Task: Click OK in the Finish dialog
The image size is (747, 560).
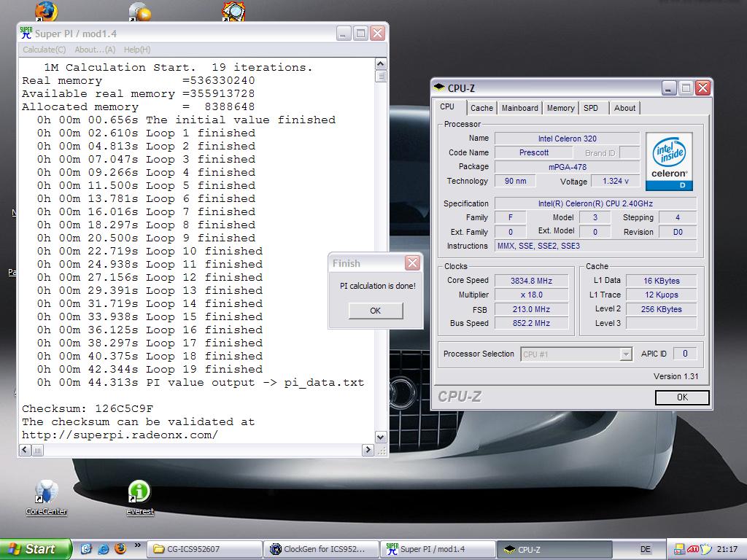Action: pyautogui.click(x=376, y=311)
